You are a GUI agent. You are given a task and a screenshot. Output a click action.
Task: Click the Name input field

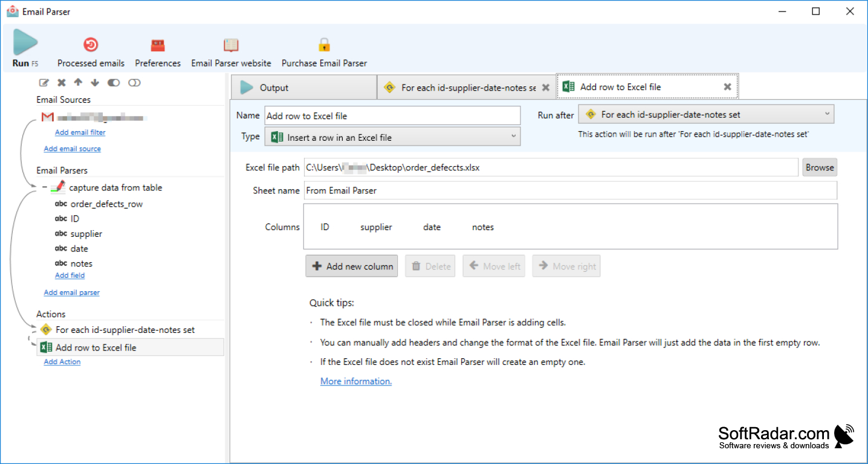point(392,115)
